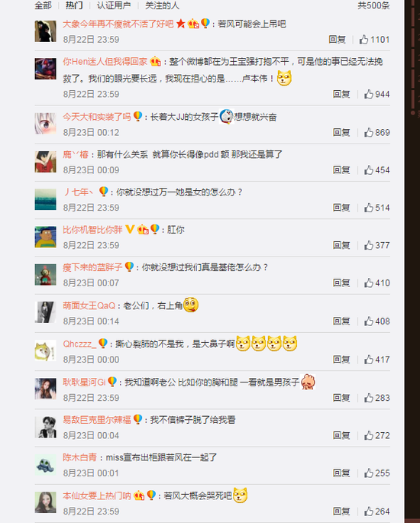
Task: Click 易敌巨壳里尔辣福's avatar thumbnail
Action: click(x=45, y=427)
